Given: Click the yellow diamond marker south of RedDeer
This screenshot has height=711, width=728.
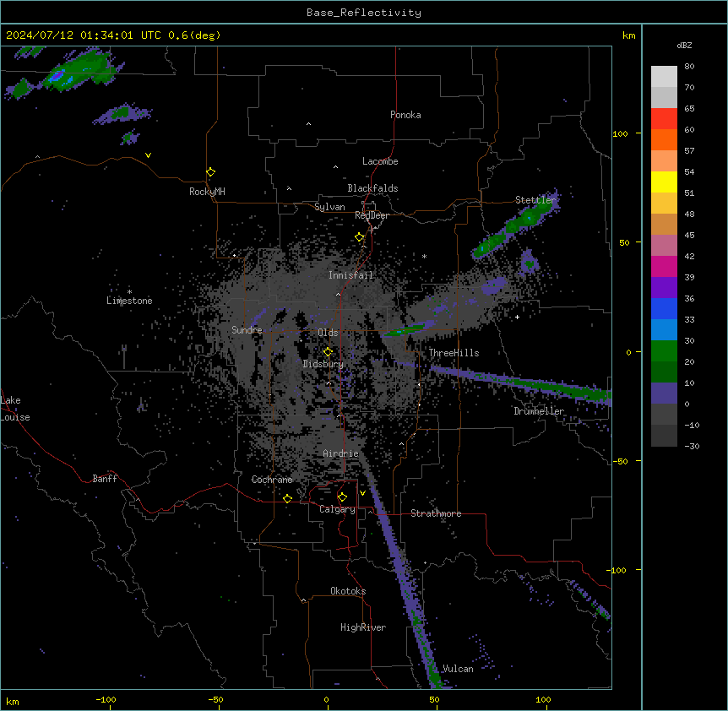Looking at the screenshot, I should coord(359,237).
